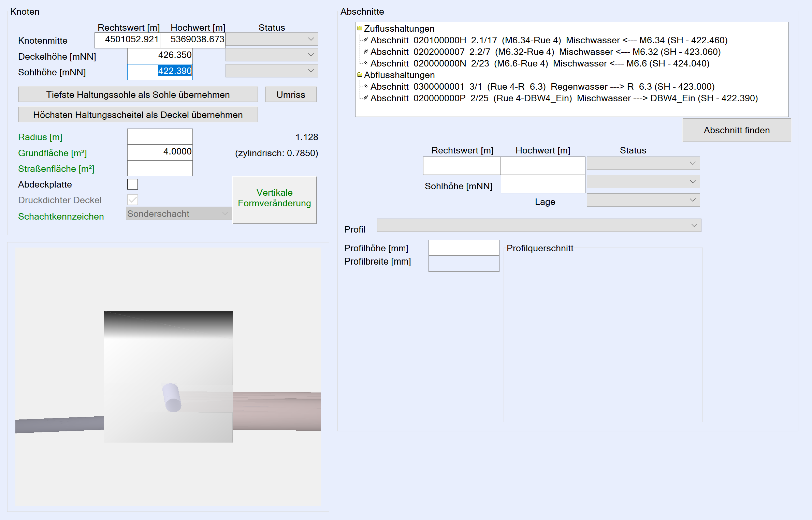Click the Vertikale Formveränderung button
Image resolution: width=812 pixels, height=520 pixels.
(x=274, y=198)
